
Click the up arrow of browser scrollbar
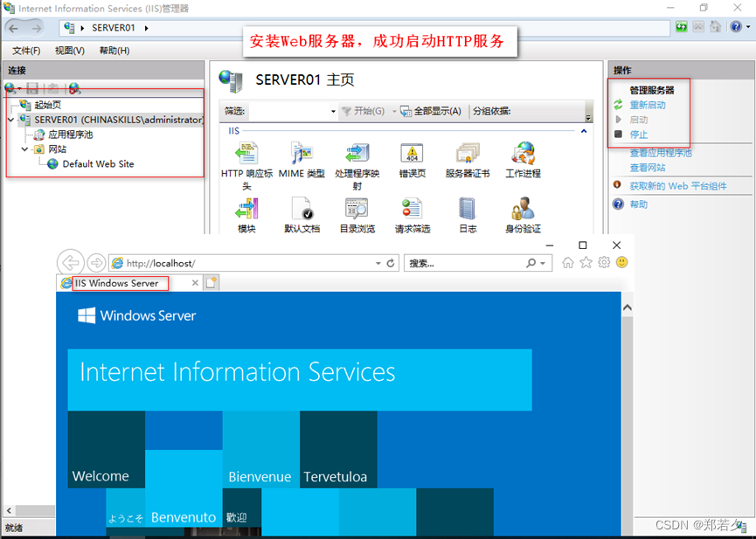[x=628, y=308]
